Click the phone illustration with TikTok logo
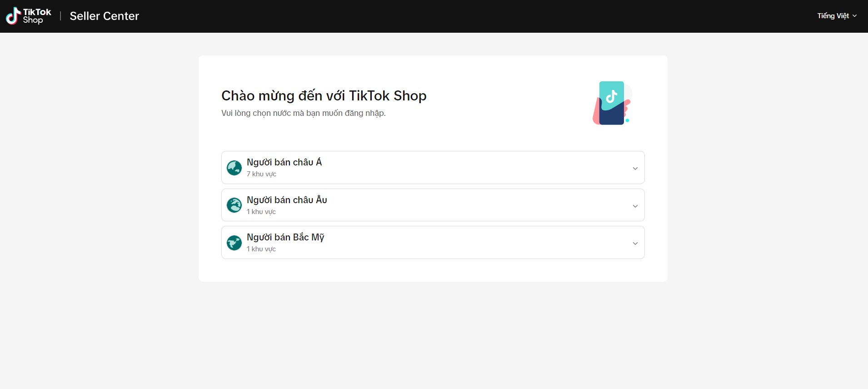 tap(612, 103)
